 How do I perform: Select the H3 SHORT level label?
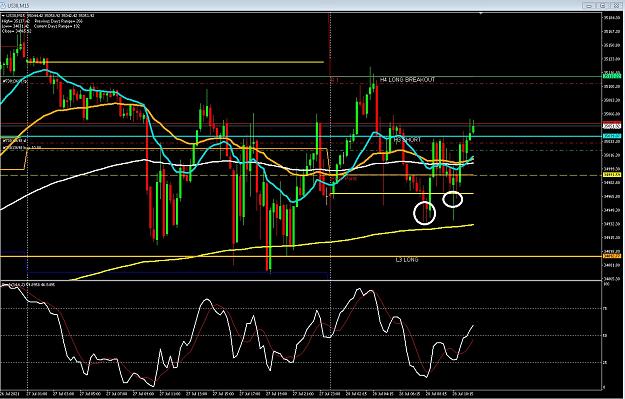tap(407, 140)
